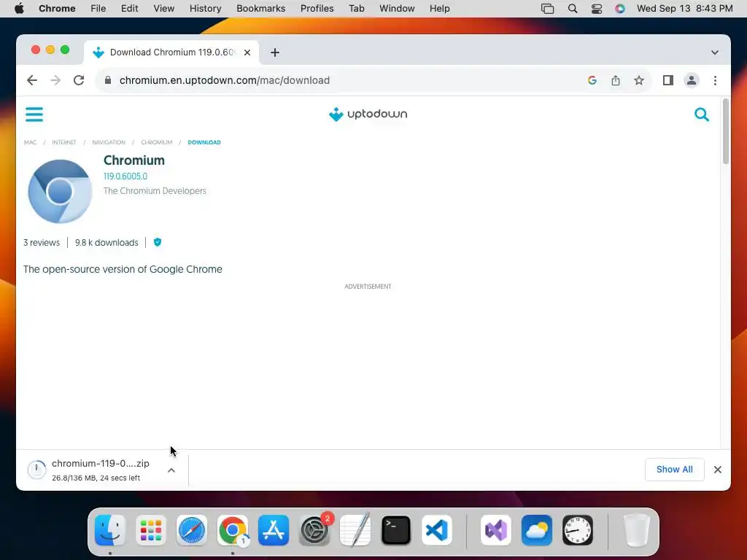The image size is (747, 560).
Task: Click The Chromium Developers link
Action: [155, 191]
